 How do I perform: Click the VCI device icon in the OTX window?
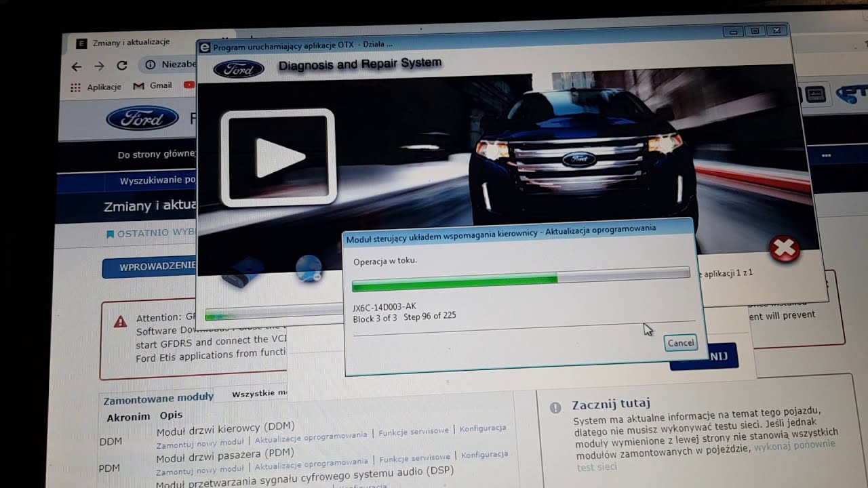[x=242, y=272]
